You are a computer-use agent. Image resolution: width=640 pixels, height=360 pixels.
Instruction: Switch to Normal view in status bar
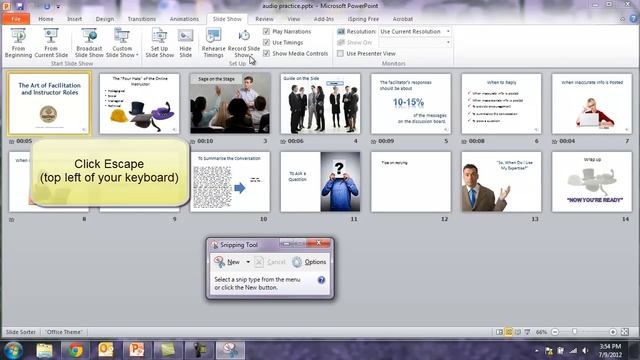(x=499, y=332)
